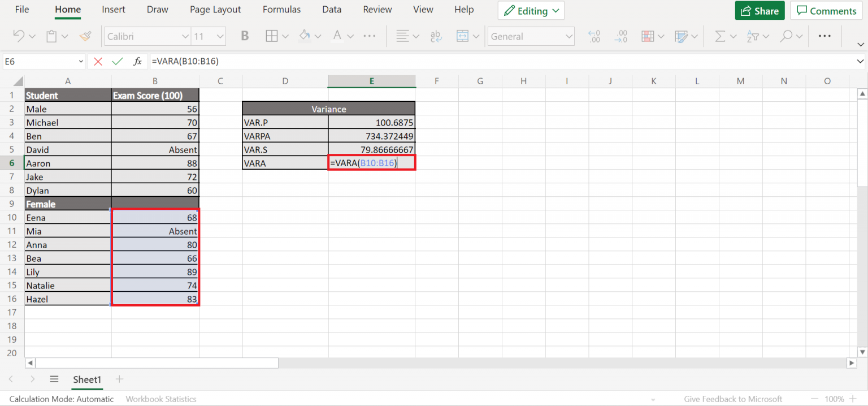This screenshot has height=406, width=868.
Task: Open the Editing mode dropdown
Action: 530,10
